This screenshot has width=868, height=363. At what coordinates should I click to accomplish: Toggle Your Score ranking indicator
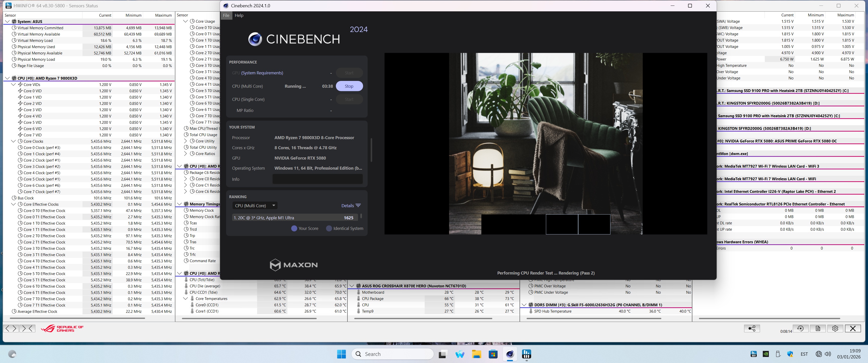point(294,228)
